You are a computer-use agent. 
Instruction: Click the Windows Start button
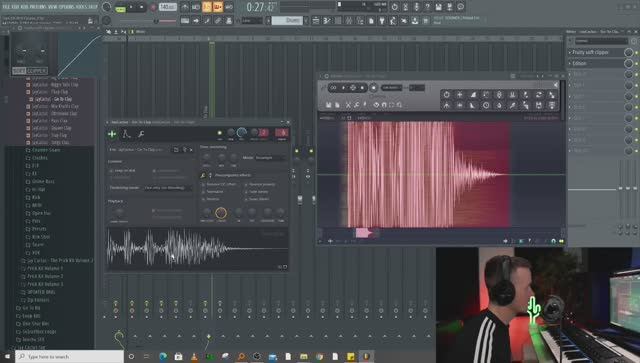(x=7, y=356)
